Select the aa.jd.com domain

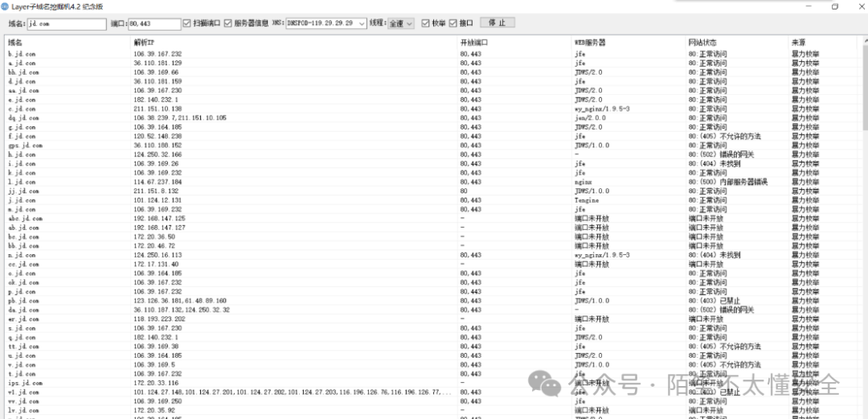[x=23, y=90]
